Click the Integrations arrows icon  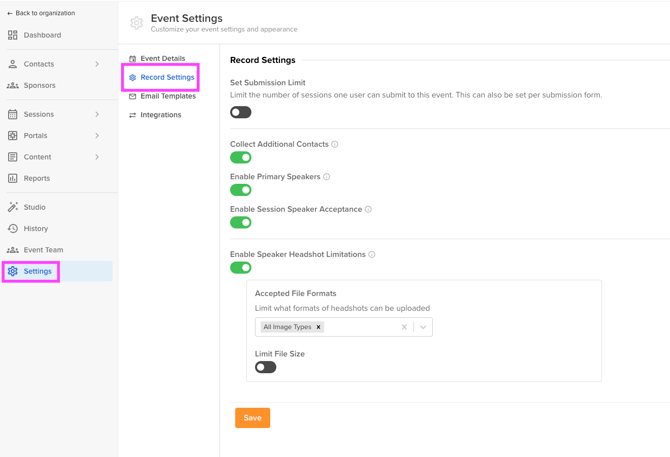tap(132, 115)
